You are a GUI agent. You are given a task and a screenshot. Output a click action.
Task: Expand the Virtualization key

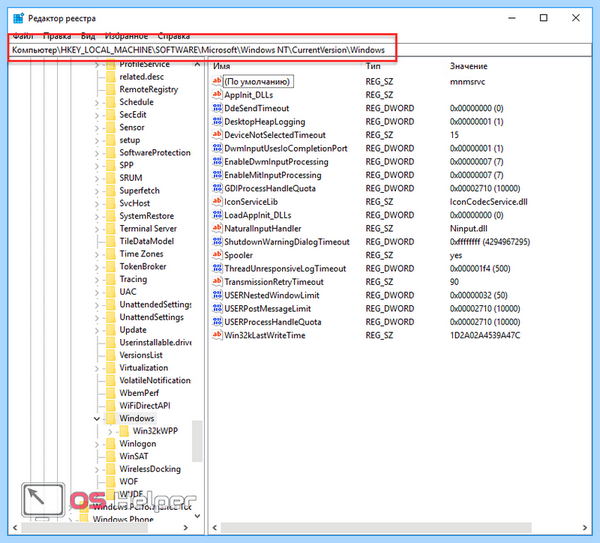[x=97, y=368]
